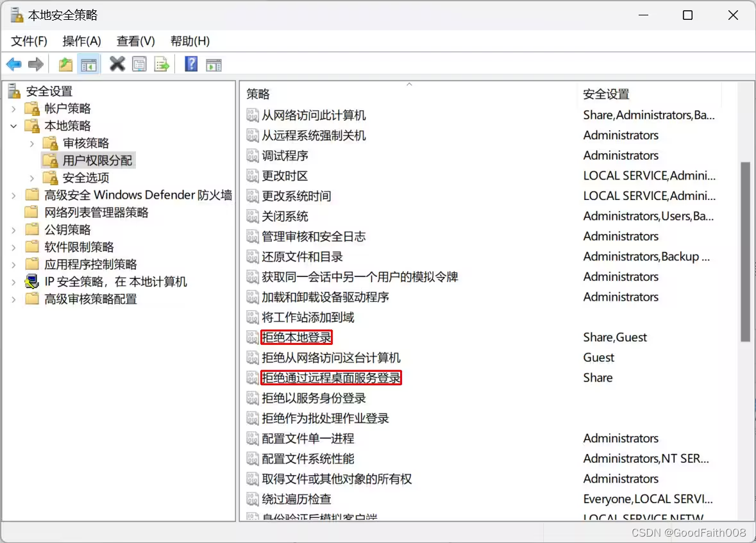Select the 拒绝通过远程桌面服务登录 policy
The height and width of the screenshot is (543, 756).
pos(331,378)
